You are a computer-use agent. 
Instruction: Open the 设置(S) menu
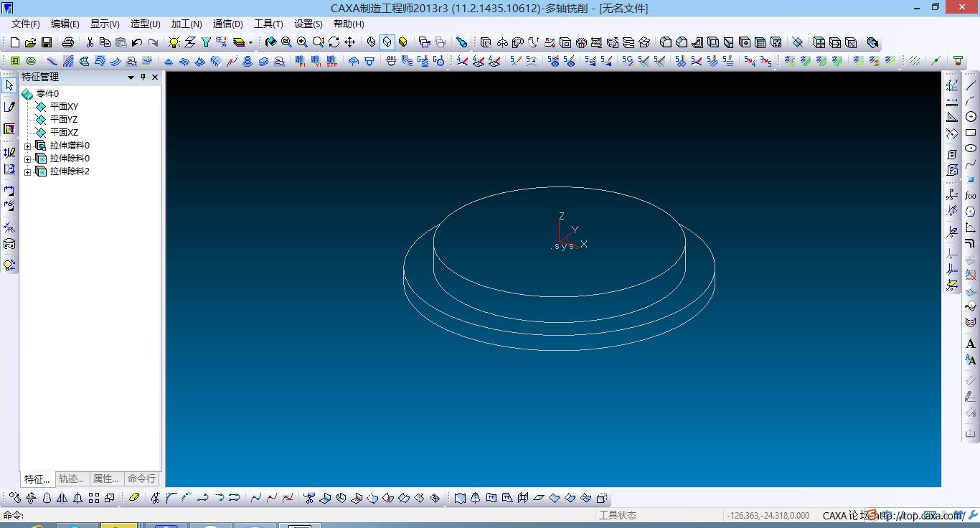click(308, 24)
